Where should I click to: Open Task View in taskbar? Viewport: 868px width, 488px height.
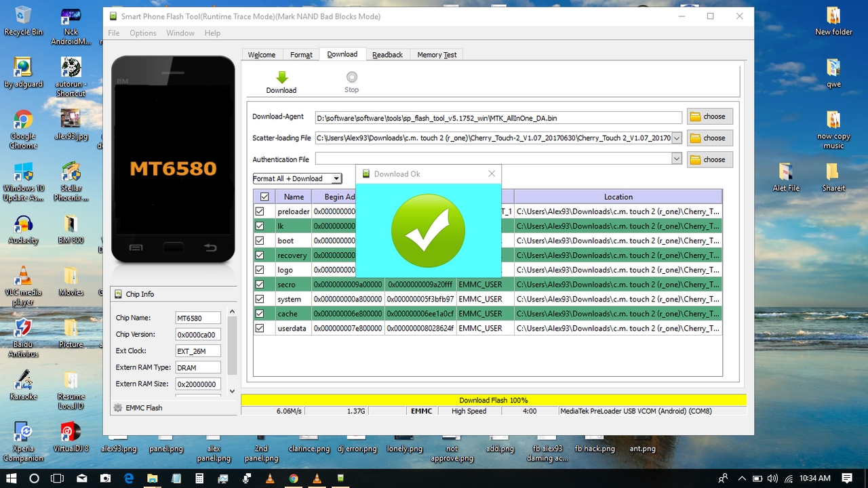(58, 478)
